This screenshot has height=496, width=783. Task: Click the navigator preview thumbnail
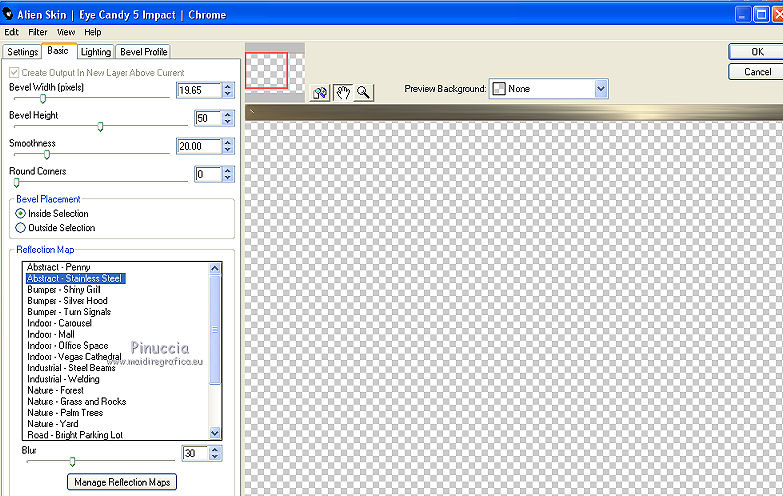(275, 72)
